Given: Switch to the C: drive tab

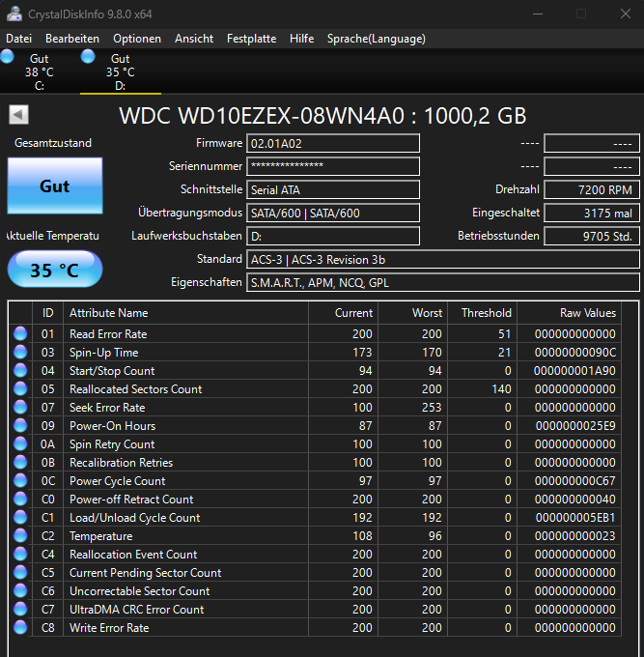Looking at the screenshot, I should pyautogui.click(x=40, y=71).
